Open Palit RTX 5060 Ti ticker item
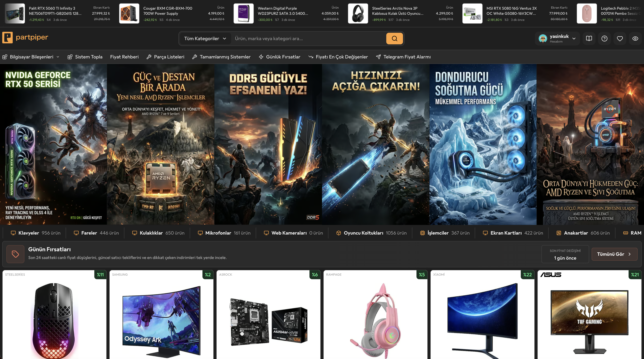Screen dimensions: 644x359 (x=58, y=13)
